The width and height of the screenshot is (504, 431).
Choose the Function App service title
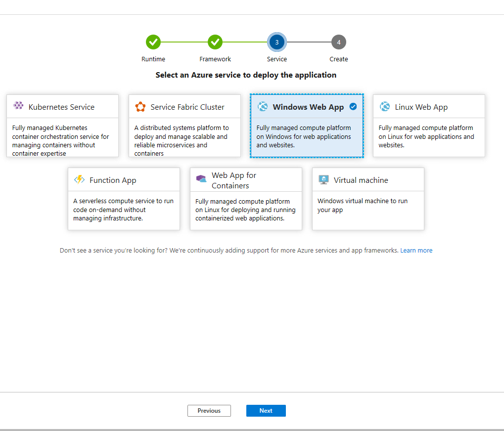(x=113, y=180)
